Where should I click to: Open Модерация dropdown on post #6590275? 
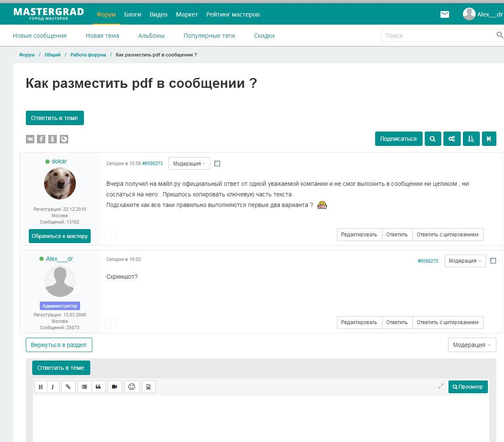tap(465, 261)
